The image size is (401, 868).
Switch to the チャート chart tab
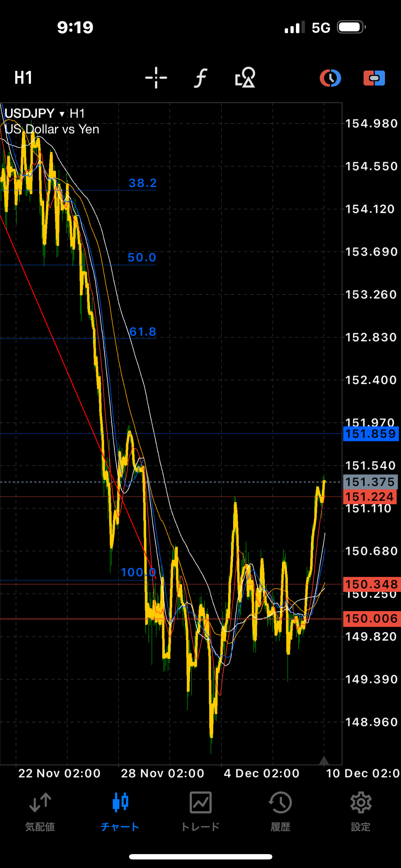120,812
